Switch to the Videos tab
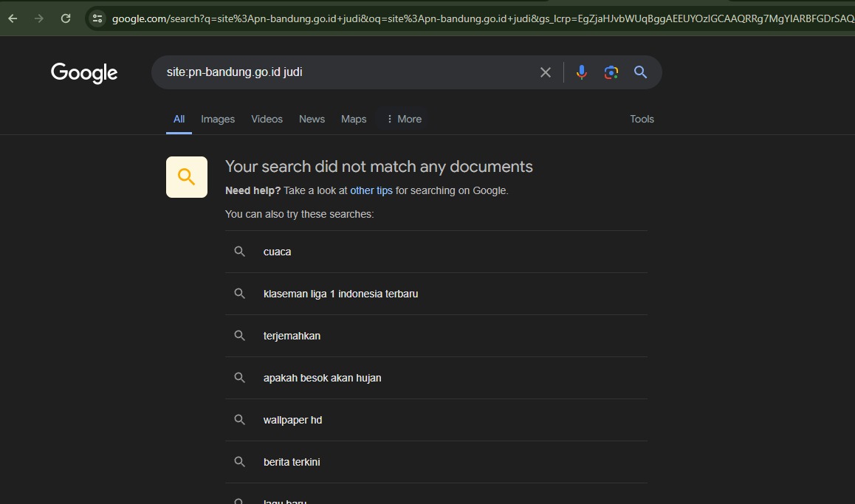 point(267,119)
